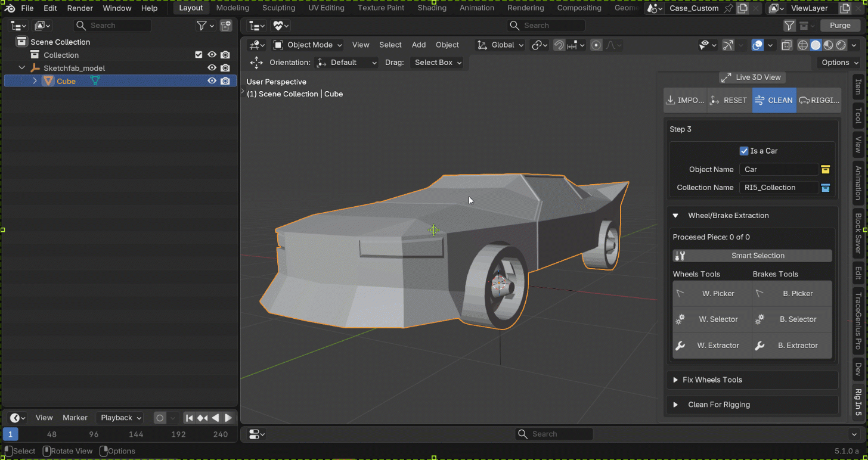Click the Purge button
Image resolution: width=868 pixels, height=460 pixels.
[x=840, y=26]
